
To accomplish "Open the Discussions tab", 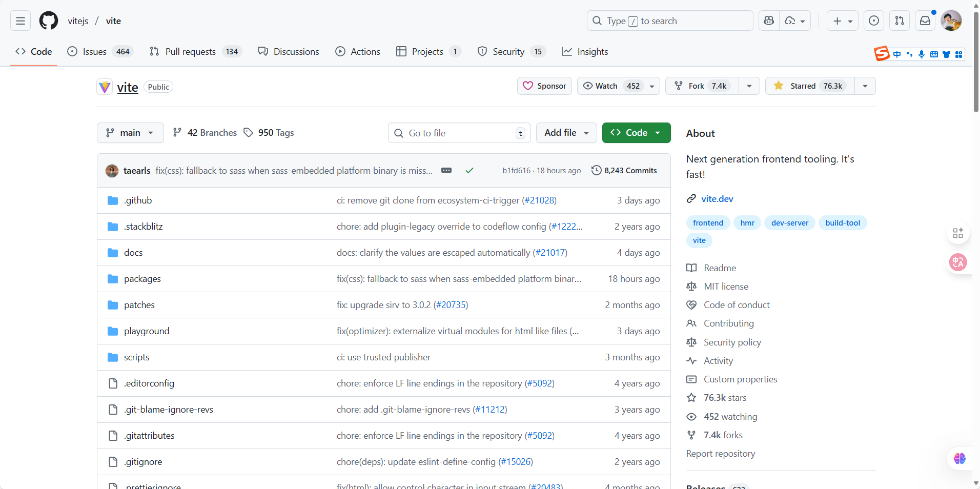I will click(289, 52).
